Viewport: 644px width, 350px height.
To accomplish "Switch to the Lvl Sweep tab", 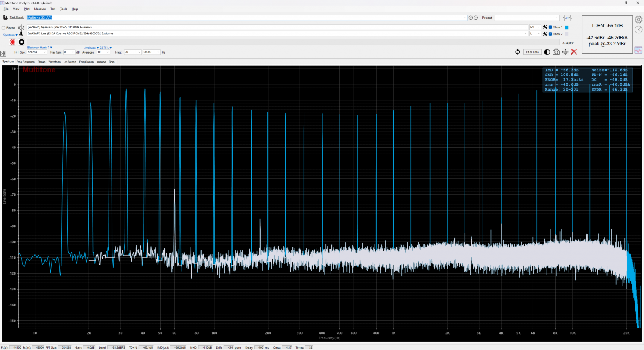I will click(70, 62).
